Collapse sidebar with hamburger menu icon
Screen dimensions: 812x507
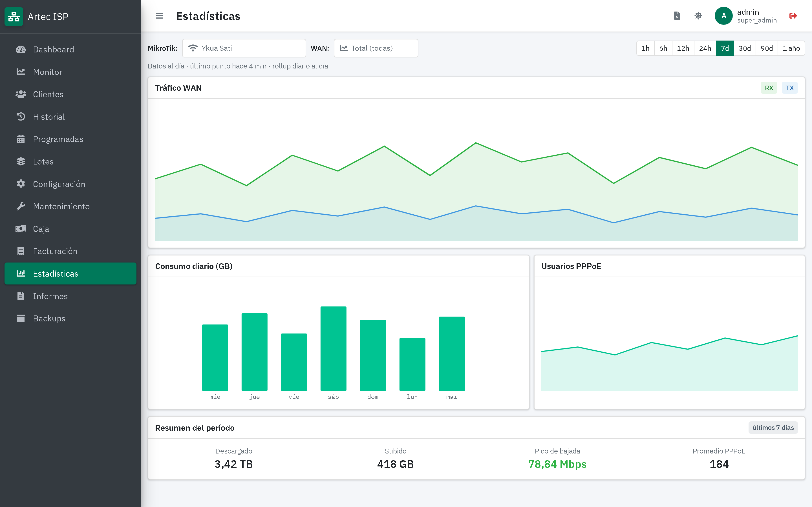[160, 16]
